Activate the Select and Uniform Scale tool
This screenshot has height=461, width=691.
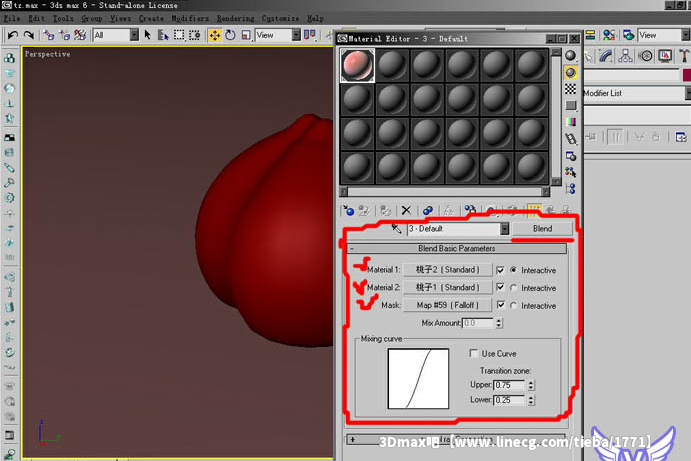pos(246,35)
